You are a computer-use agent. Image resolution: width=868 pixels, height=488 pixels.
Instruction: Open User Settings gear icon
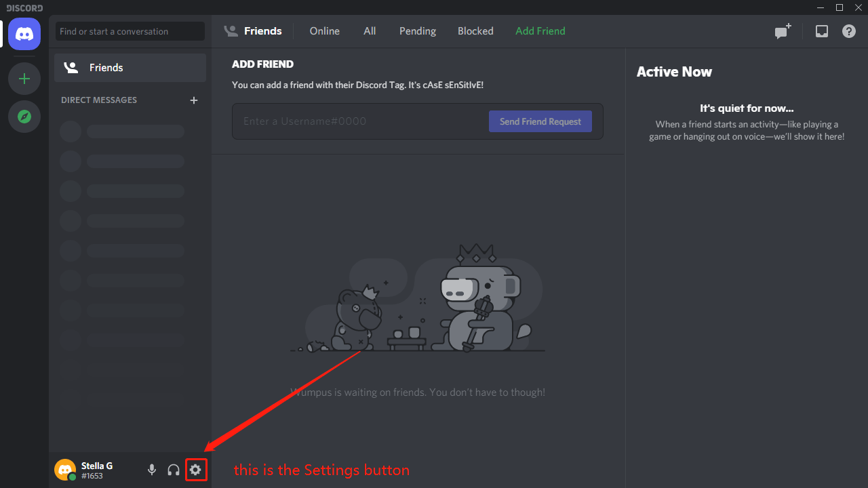(x=195, y=470)
